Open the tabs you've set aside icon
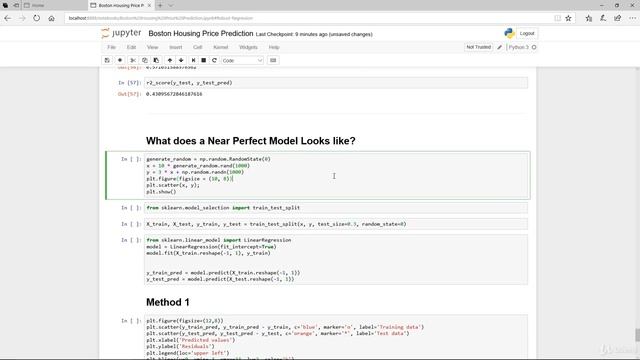640x360 pixels. pyautogui.click(x=6, y=5)
